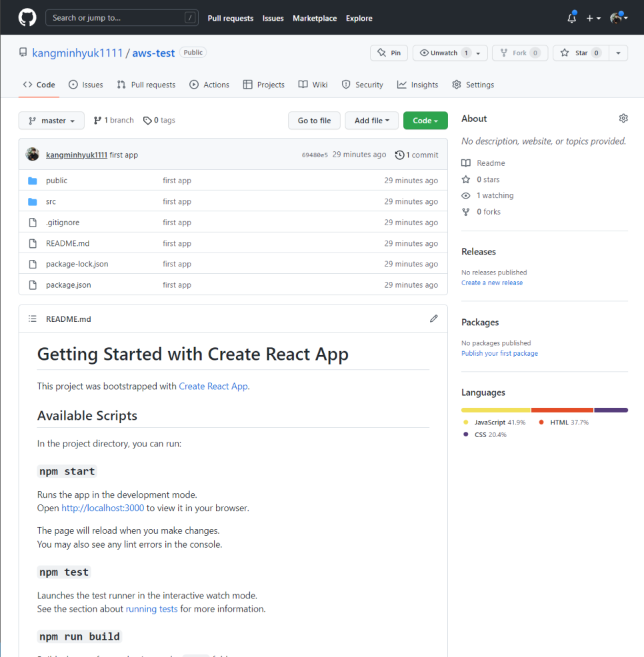The width and height of the screenshot is (644, 657).
Task: Expand the Star lists dropdown arrow
Action: 618,53
